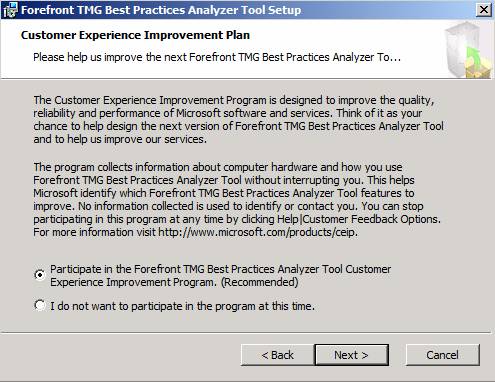This screenshot has height=382, width=495.
Task: Cancel the setup wizard
Action: pos(443,355)
